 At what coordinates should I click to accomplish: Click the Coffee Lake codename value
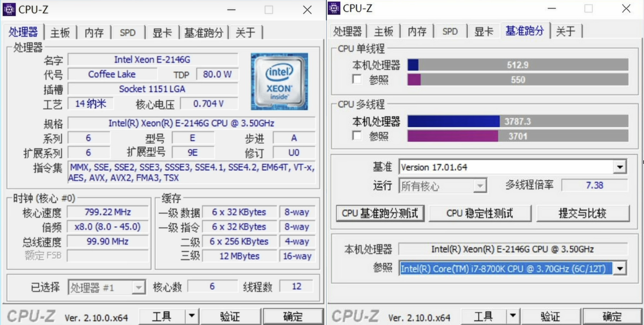point(112,74)
